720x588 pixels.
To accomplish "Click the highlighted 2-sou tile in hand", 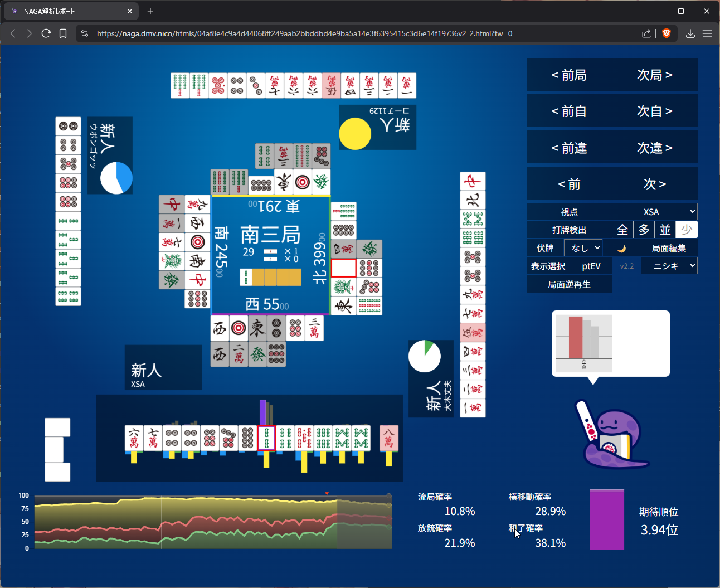I will coord(266,438).
